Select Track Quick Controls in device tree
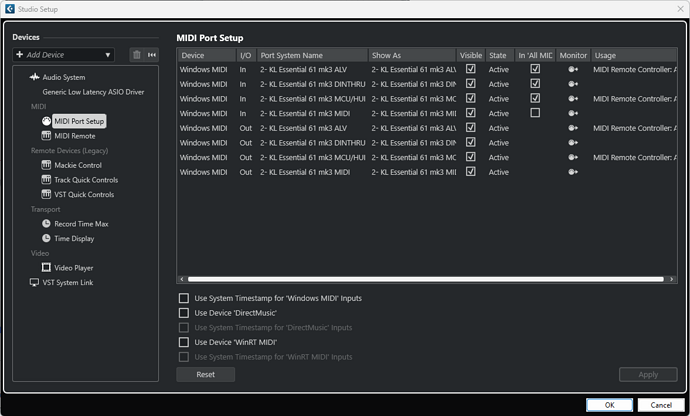 pyautogui.click(x=86, y=180)
